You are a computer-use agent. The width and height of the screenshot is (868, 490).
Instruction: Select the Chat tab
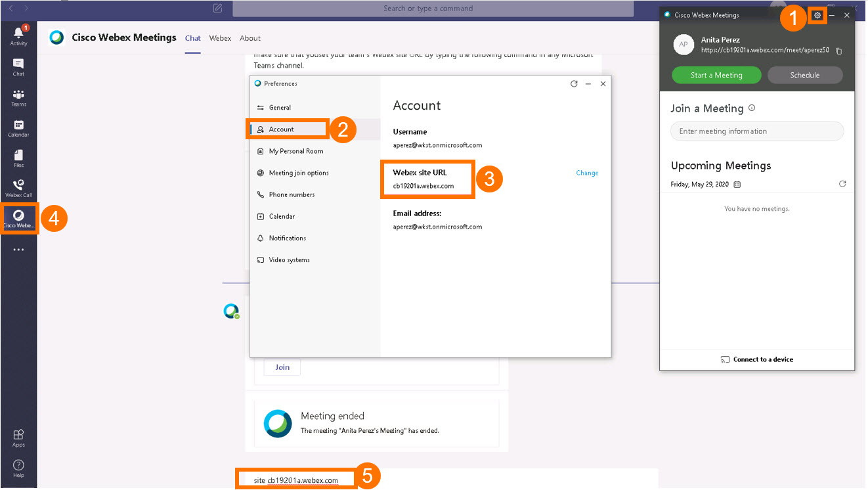tap(192, 38)
